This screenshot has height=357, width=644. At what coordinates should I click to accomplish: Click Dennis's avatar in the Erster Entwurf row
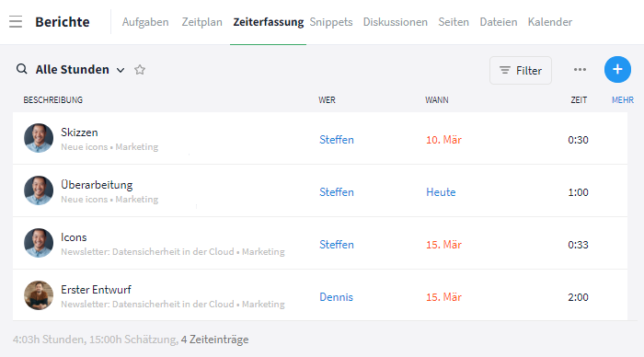click(39, 295)
